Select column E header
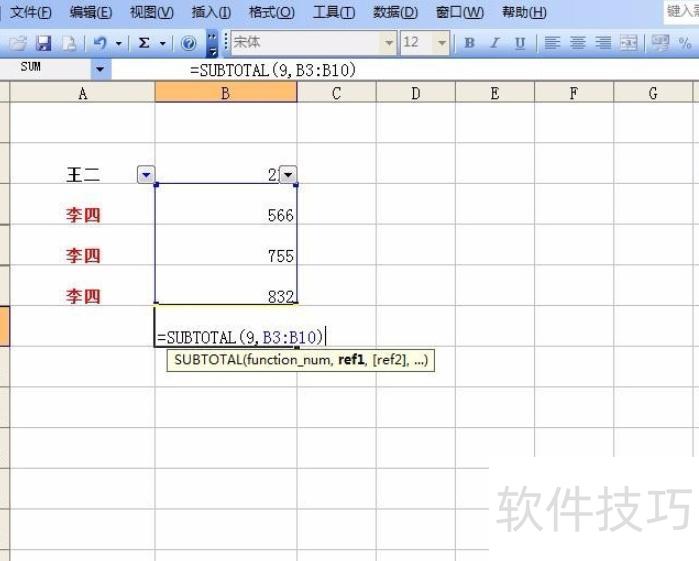This screenshot has width=699, height=561. pos(495,93)
